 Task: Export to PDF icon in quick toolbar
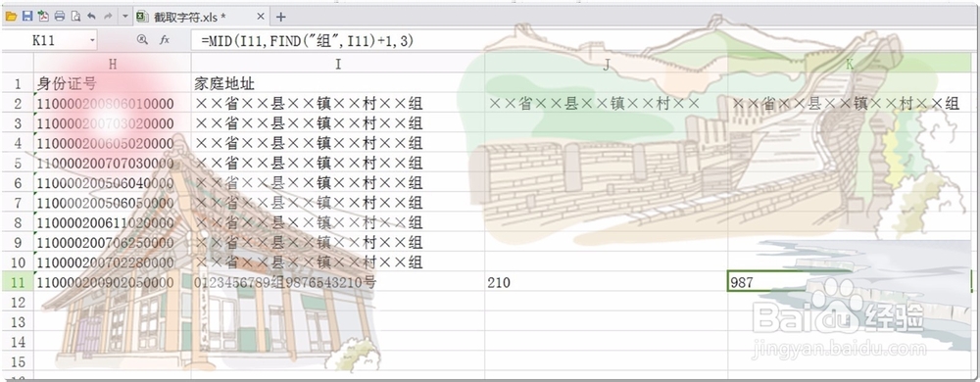[x=43, y=17]
